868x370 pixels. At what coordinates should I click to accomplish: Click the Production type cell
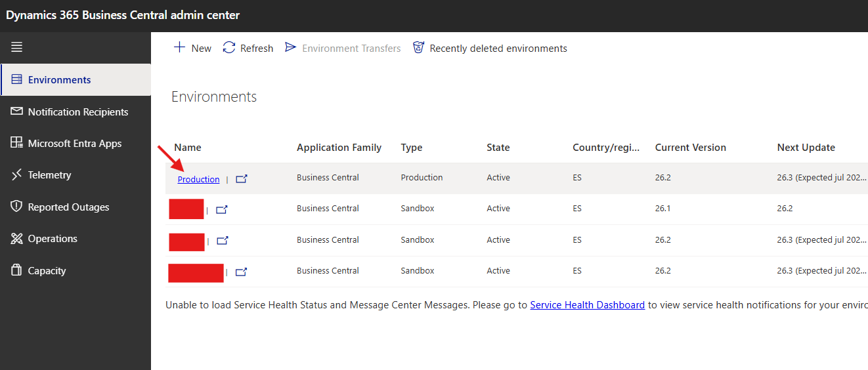[x=422, y=177]
